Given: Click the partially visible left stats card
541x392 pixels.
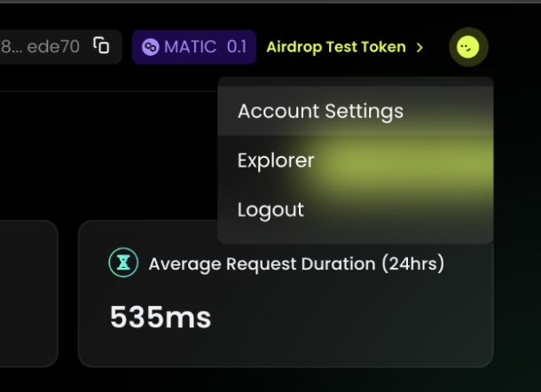Looking at the screenshot, I should coord(29,294).
